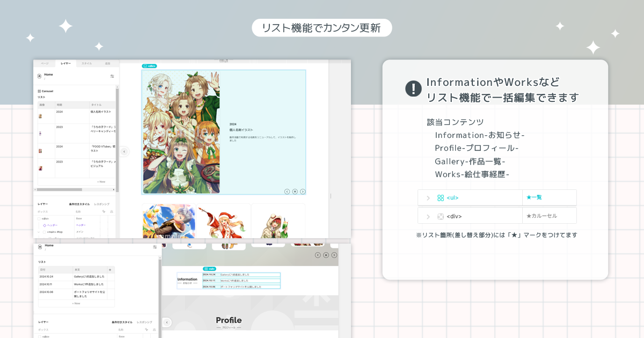The width and height of the screenshot is (644, 338).
Task: Click the タイトル column header
Action: click(x=102, y=105)
